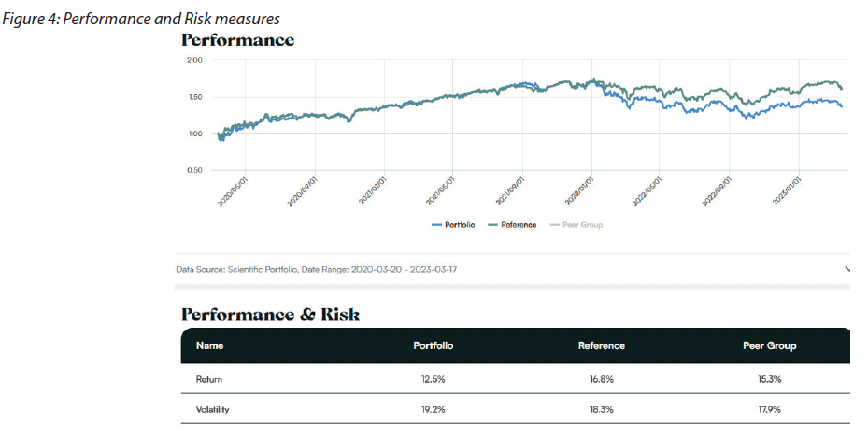The image size is (868, 435).
Task: Click the Performance & Risk section heading
Action: (270, 314)
